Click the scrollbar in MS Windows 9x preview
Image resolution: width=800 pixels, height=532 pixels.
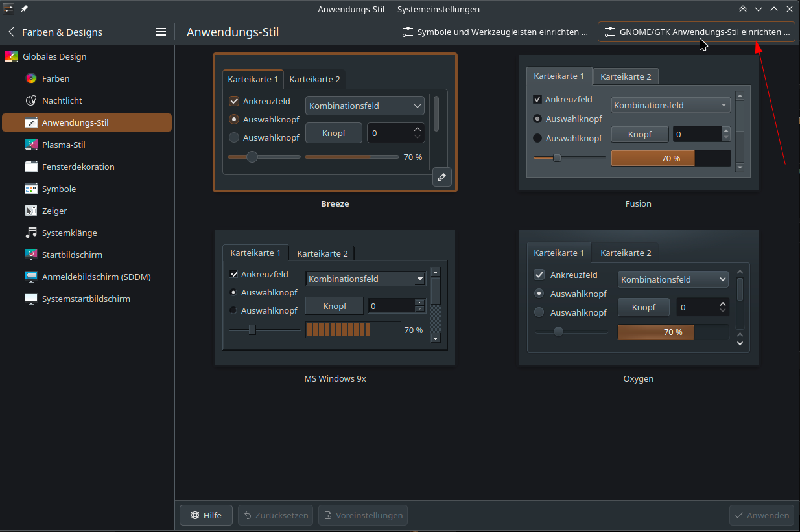[x=436, y=305]
